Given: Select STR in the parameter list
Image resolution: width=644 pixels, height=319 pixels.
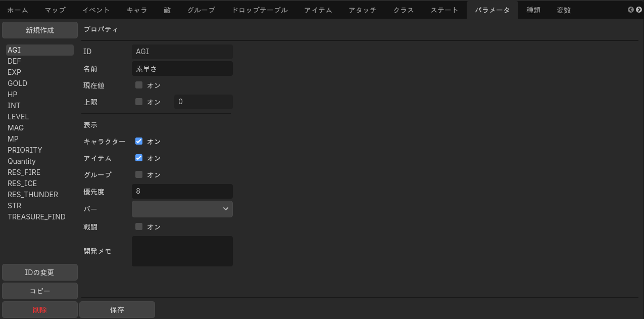Looking at the screenshot, I should coord(40,206).
